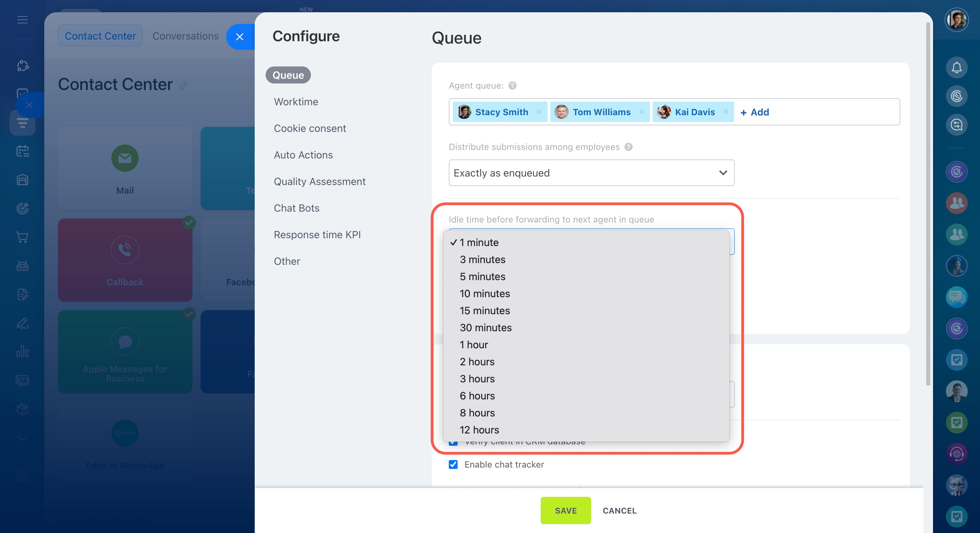This screenshot has height=533, width=980.
Task: Open the green group chat avatar
Action: coord(957,234)
